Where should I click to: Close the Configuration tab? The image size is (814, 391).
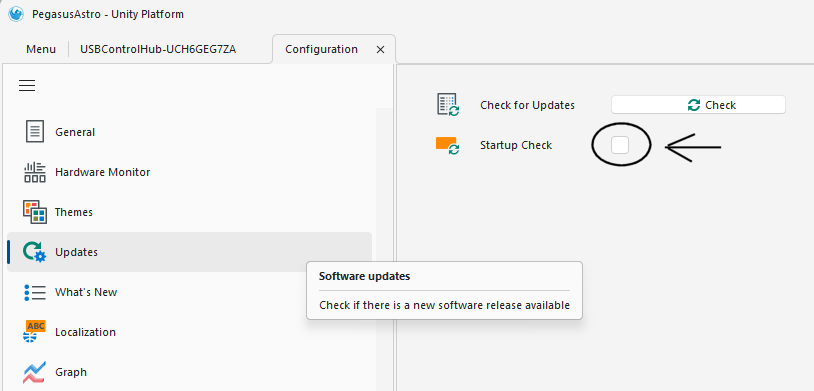tap(380, 50)
